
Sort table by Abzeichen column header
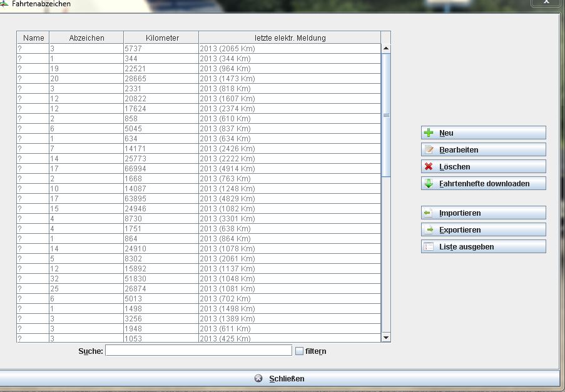coord(86,38)
